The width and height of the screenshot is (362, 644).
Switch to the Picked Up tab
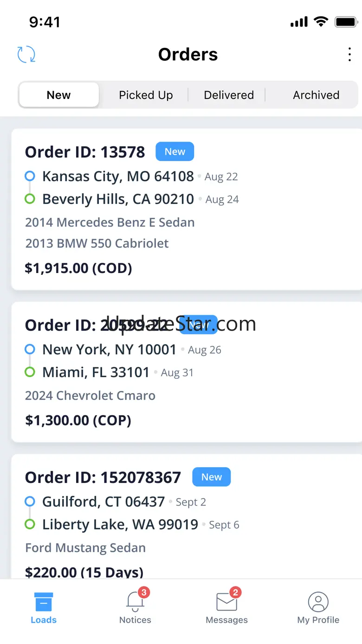click(x=146, y=95)
